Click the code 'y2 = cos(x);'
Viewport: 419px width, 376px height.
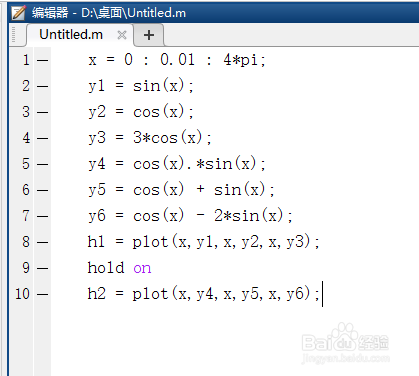click(x=141, y=112)
